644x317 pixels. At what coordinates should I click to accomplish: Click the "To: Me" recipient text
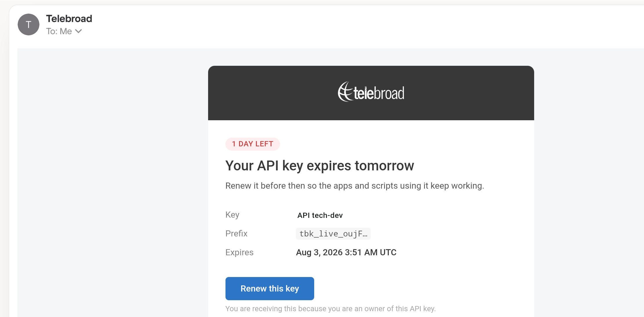(59, 31)
